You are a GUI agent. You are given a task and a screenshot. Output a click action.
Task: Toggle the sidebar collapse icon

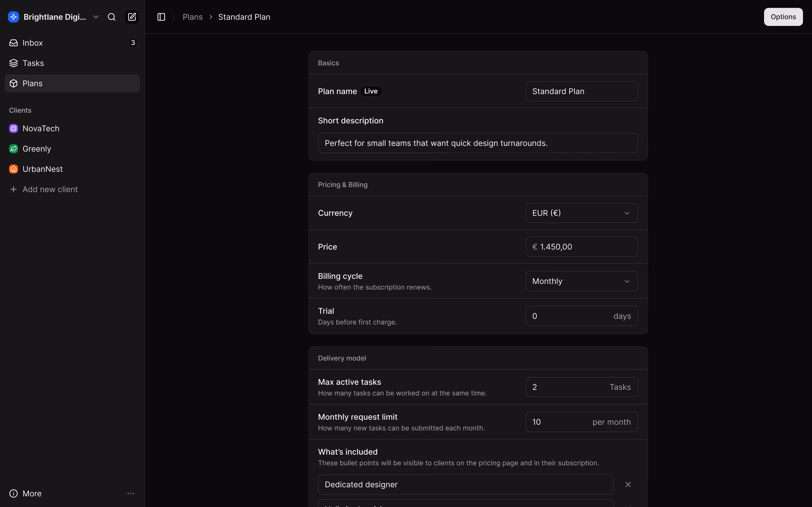pos(161,17)
